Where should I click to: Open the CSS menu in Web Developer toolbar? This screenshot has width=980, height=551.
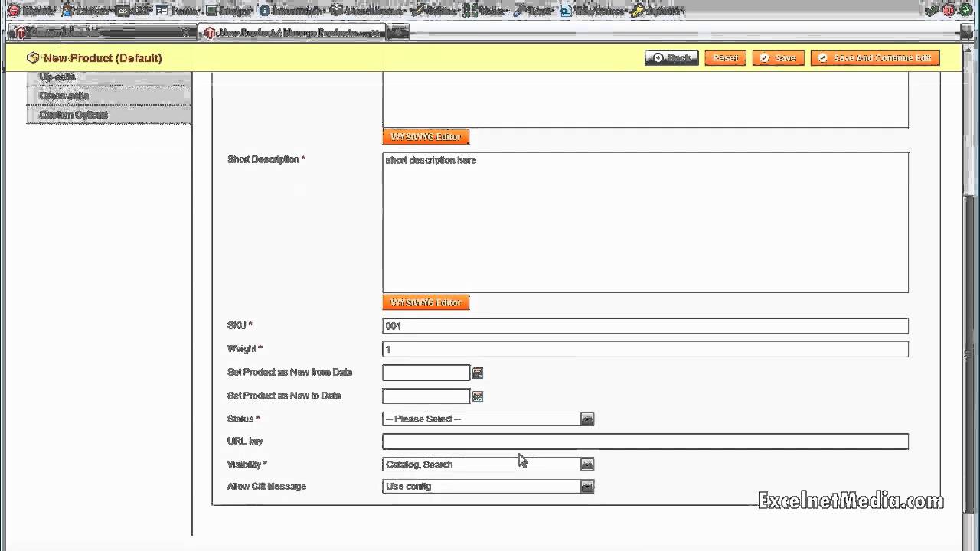[x=135, y=11]
